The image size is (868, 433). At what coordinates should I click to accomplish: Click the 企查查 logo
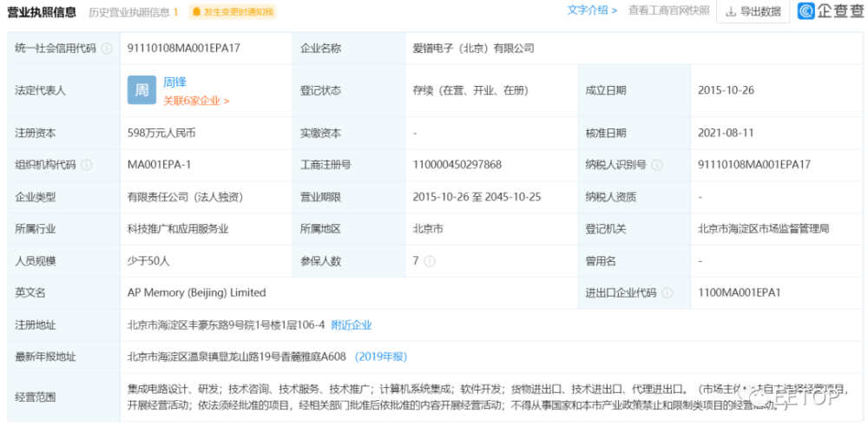coord(831,11)
